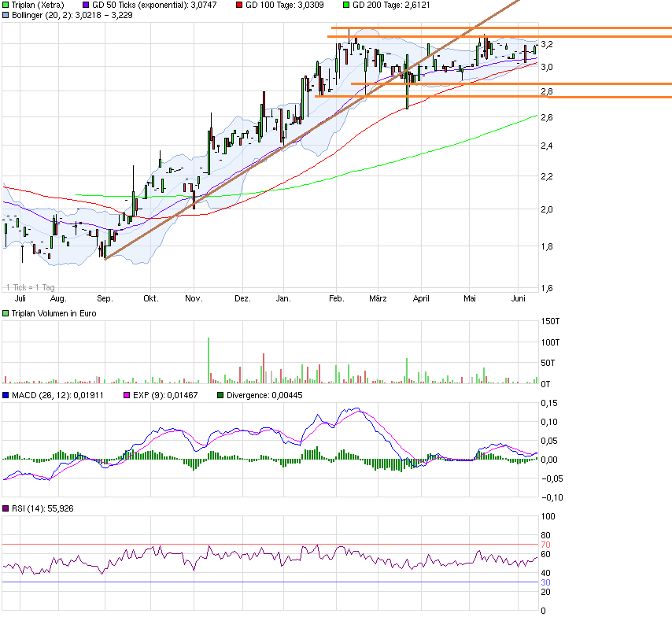
Task: Click the purple GD 50 Ticks legend square
Action: click(x=87, y=5)
